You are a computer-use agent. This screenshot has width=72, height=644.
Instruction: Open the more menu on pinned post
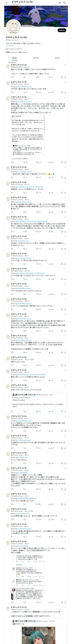tap(65, 65)
